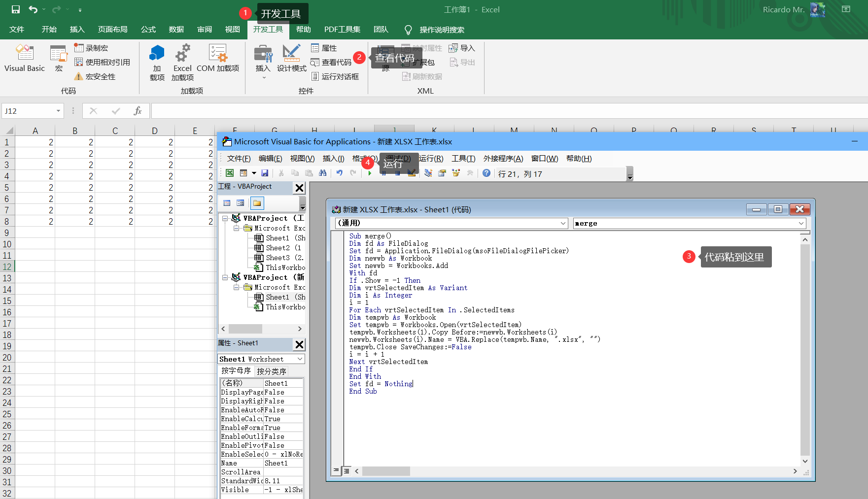Click the Macros (宏) button

pos(59,59)
